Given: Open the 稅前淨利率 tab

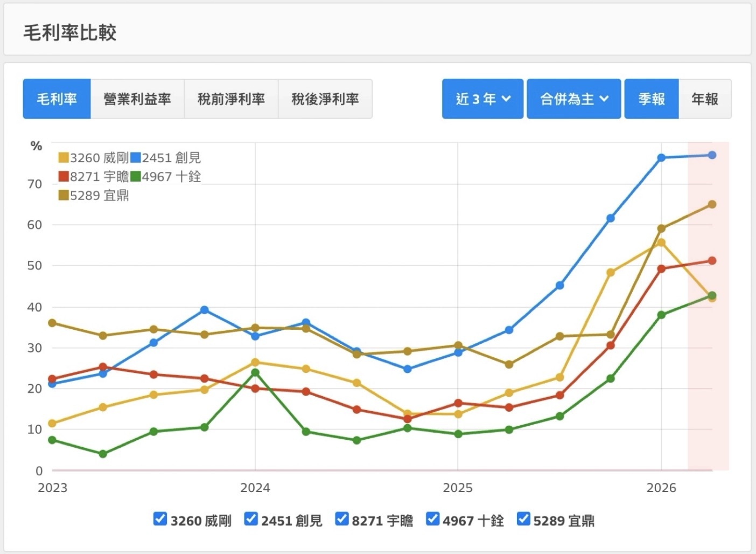Looking at the screenshot, I should tap(231, 99).
